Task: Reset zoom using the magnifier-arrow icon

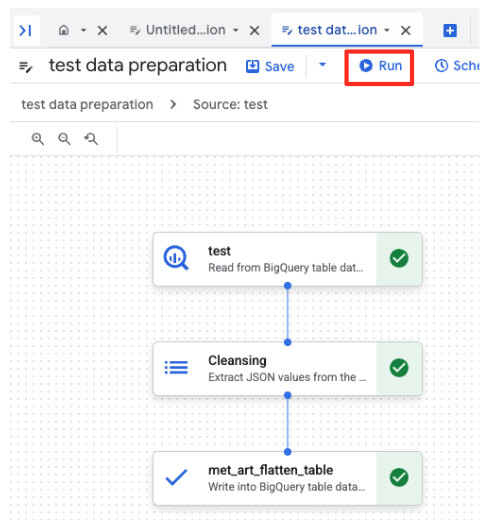Action: coord(91,139)
